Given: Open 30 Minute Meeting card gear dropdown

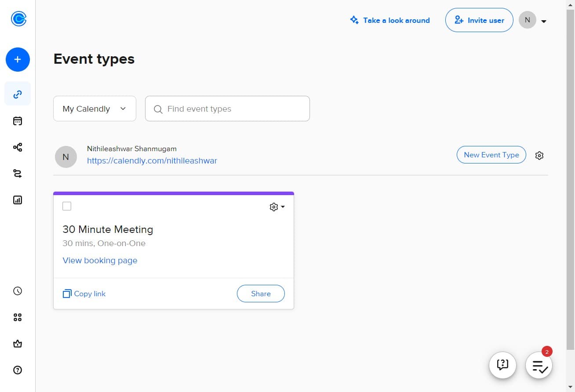Looking at the screenshot, I should pyautogui.click(x=277, y=207).
